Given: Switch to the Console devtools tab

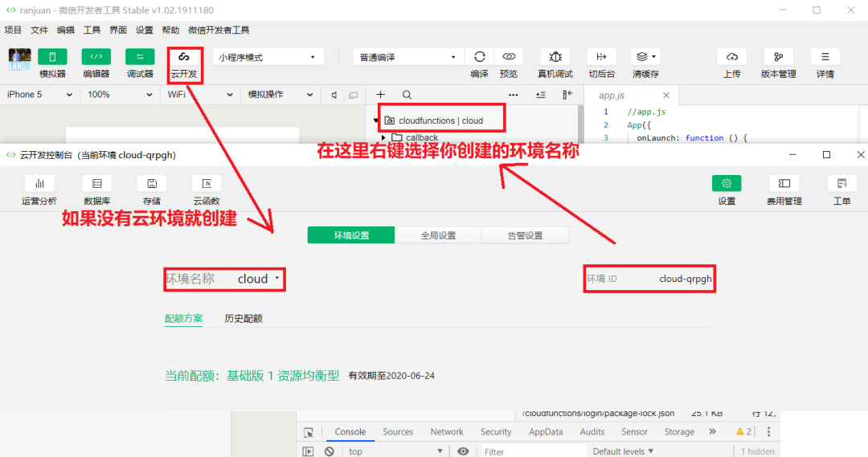Looking at the screenshot, I should [x=350, y=431].
